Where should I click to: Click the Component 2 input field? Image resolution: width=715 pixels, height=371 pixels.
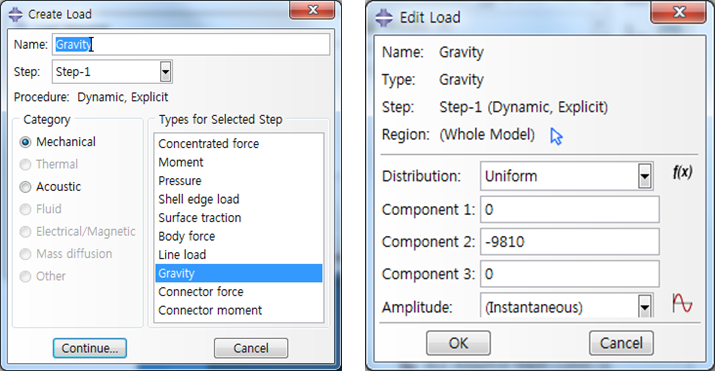coord(570,242)
